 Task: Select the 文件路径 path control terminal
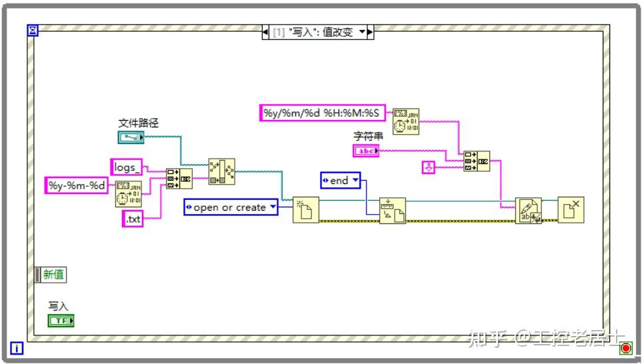(131, 137)
